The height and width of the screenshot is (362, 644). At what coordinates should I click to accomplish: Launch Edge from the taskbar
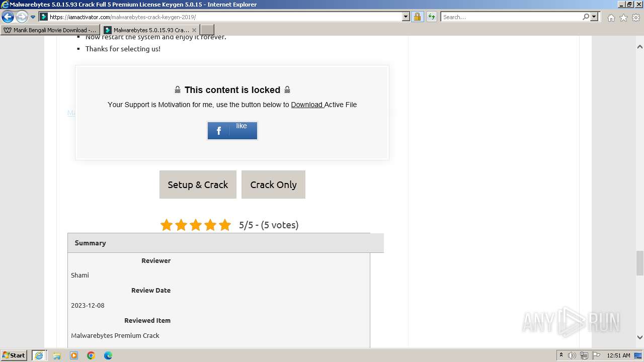click(x=108, y=355)
